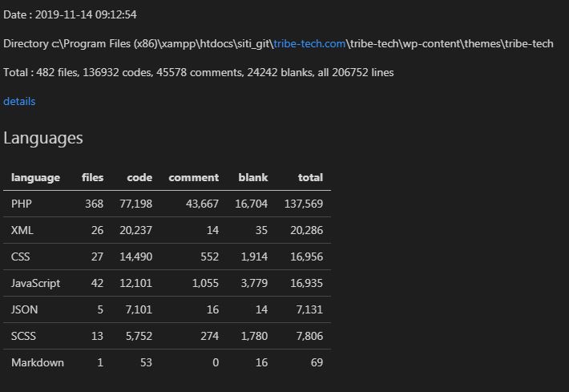Click the comment column header
This screenshot has height=392, width=569.
tap(193, 177)
